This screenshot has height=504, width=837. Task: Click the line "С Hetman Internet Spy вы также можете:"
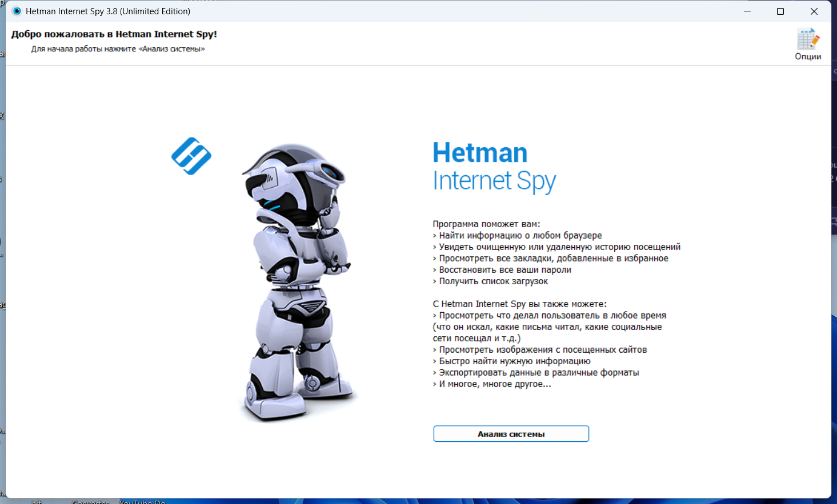[x=520, y=304]
